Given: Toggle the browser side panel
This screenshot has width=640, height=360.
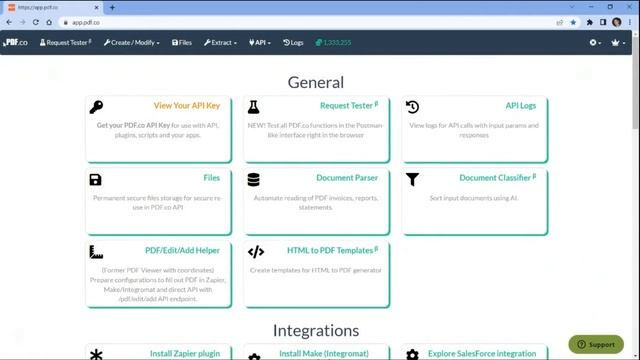Looking at the screenshot, I should [603, 22].
